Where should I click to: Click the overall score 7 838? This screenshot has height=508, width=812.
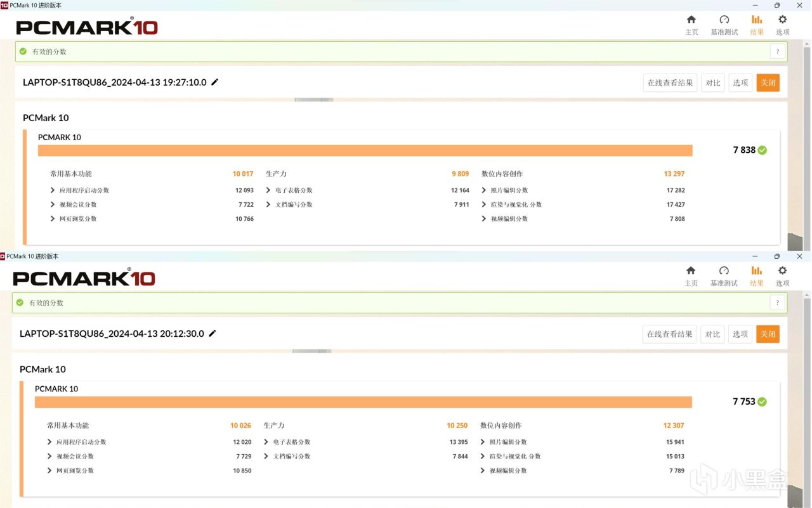744,150
